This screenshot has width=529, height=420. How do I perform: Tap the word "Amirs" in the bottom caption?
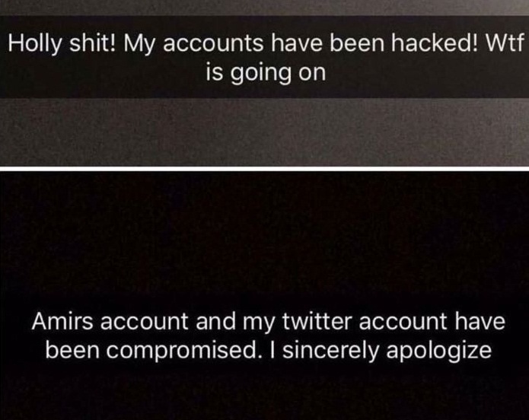tap(62, 321)
